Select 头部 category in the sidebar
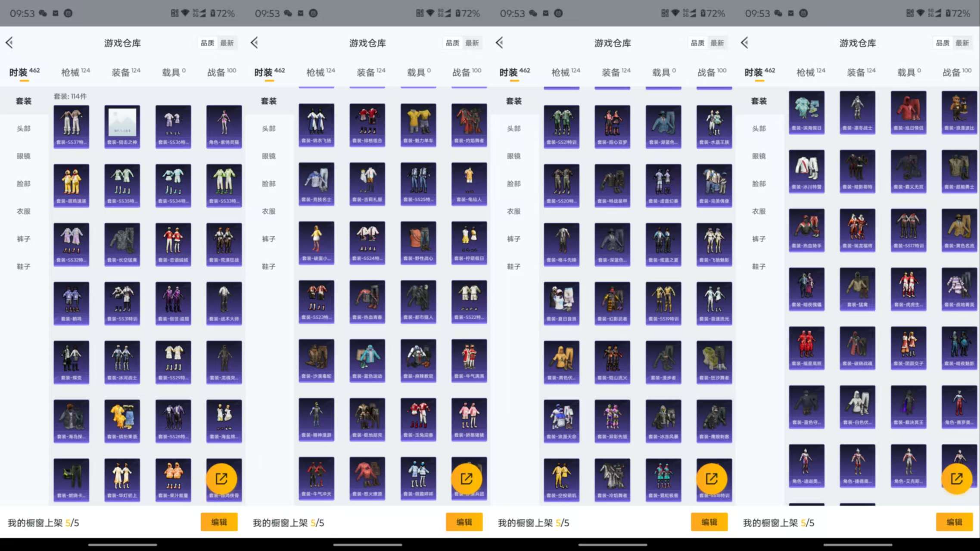Image resolution: width=980 pixels, height=551 pixels. click(24, 128)
